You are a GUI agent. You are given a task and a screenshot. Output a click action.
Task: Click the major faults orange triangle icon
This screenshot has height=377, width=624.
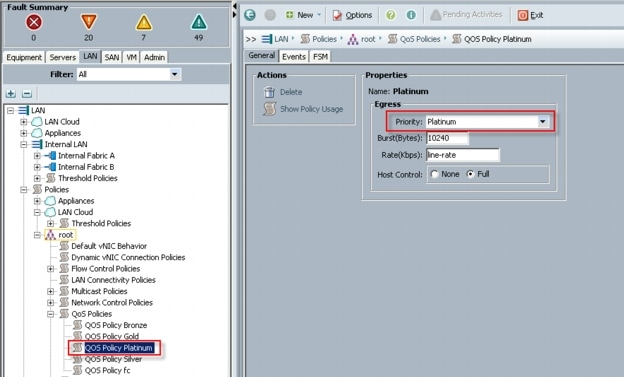coord(89,22)
